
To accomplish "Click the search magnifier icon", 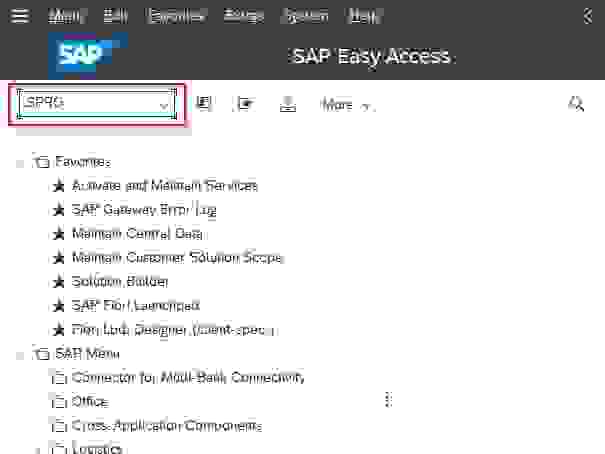I will (x=576, y=104).
